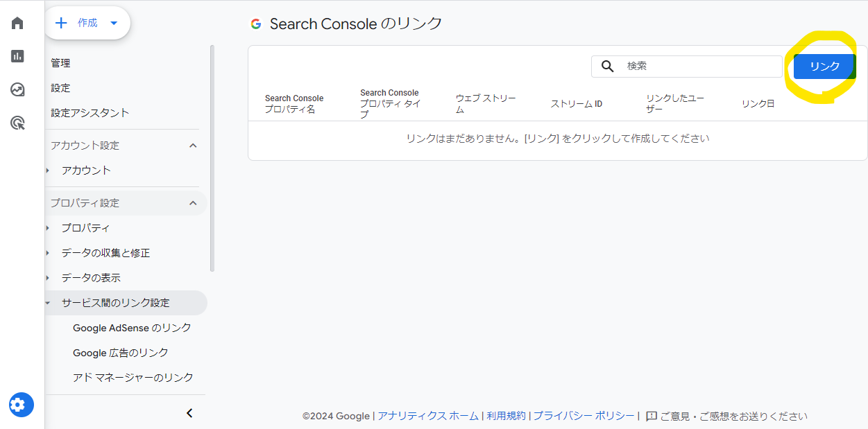868x429 pixels.
Task: Open Google 広告のリンク item
Action: [x=121, y=353]
